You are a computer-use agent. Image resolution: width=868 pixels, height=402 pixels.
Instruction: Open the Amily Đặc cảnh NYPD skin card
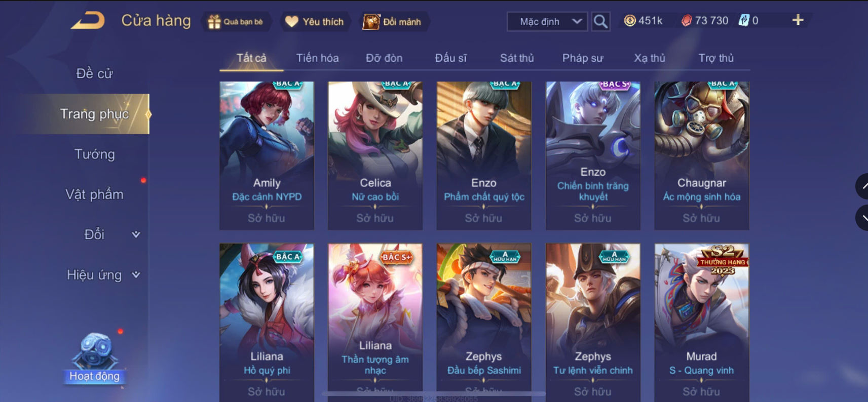(267, 155)
